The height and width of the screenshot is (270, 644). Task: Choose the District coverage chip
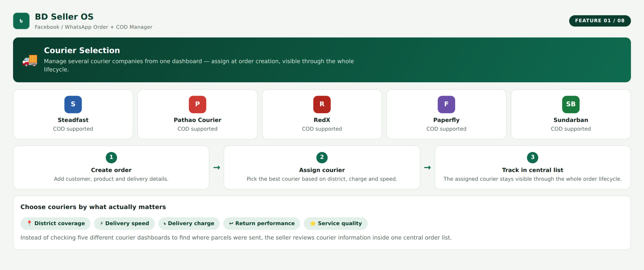coord(56,223)
